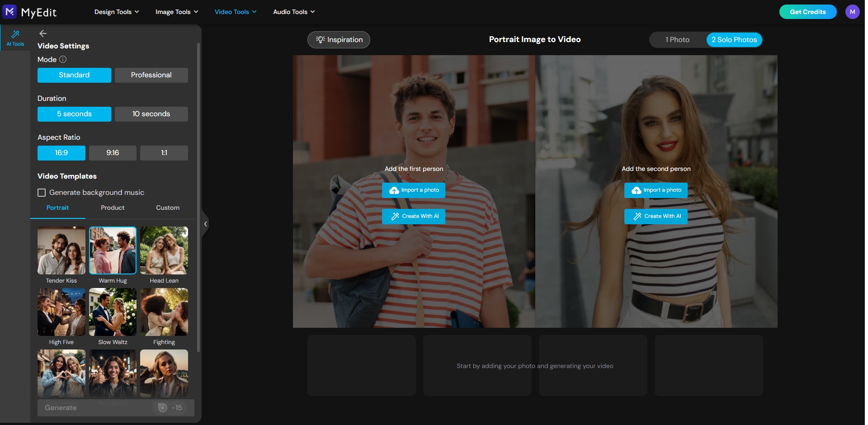Click the settings panel scrollbar
This screenshot has width=868, height=425.
(198, 197)
